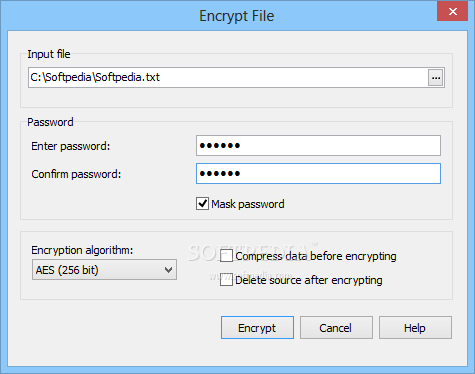This screenshot has width=475, height=374.
Task: Focus the Input file path field
Action: (228, 78)
